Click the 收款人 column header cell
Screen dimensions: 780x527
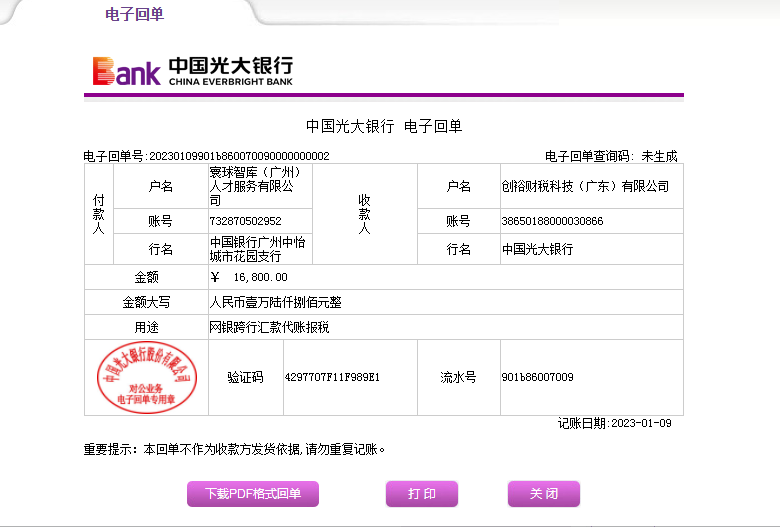pyautogui.click(x=365, y=214)
